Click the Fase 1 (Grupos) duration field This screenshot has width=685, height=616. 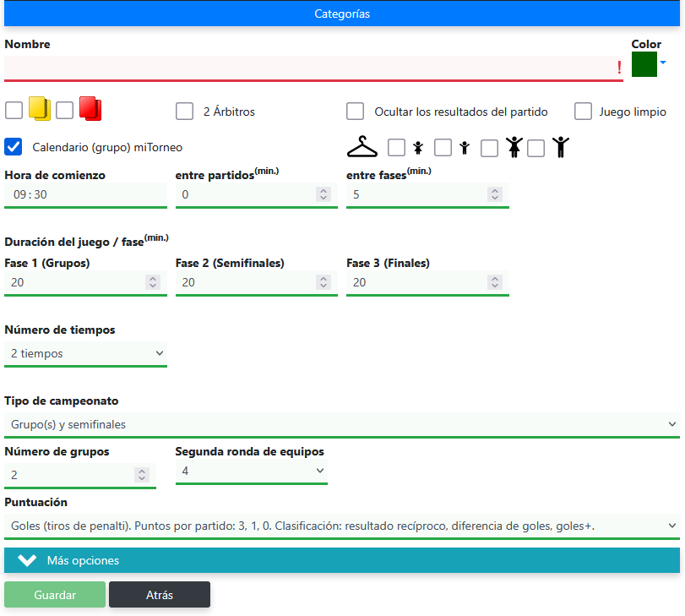coord(85,283)
